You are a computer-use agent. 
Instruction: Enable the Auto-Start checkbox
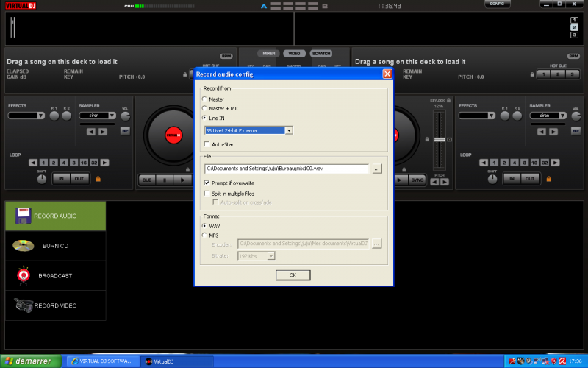[x=207, y=144]
